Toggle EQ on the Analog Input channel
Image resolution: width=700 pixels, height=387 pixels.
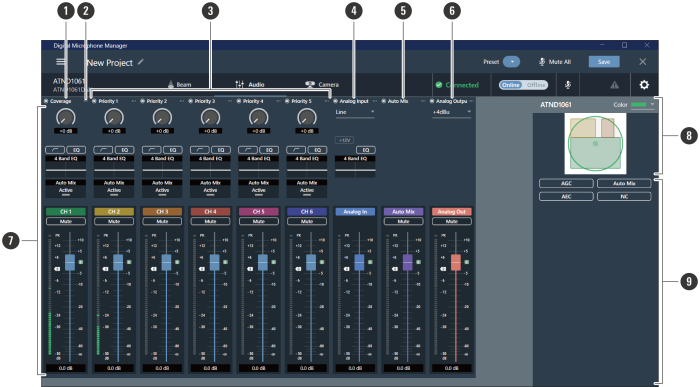pyautogui.click(x=366, y=150)
